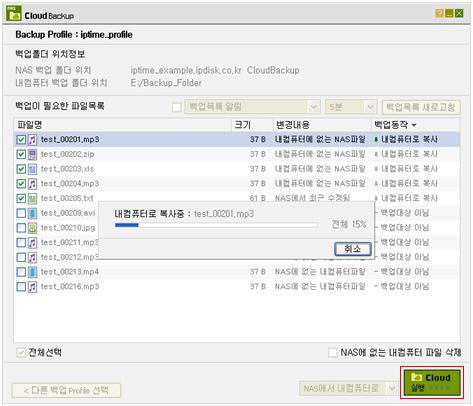Check the test_00213.mp4 checkbox

point(21,272)
